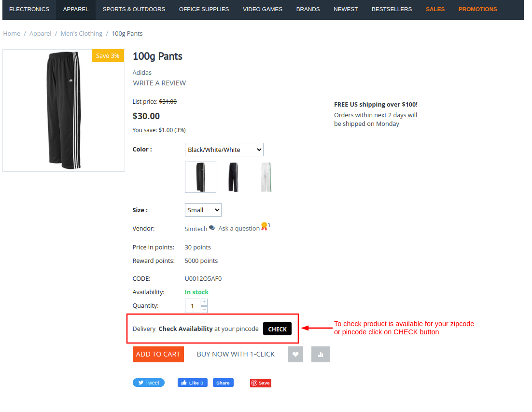Open the Promotions page

(x=477, y=9)
